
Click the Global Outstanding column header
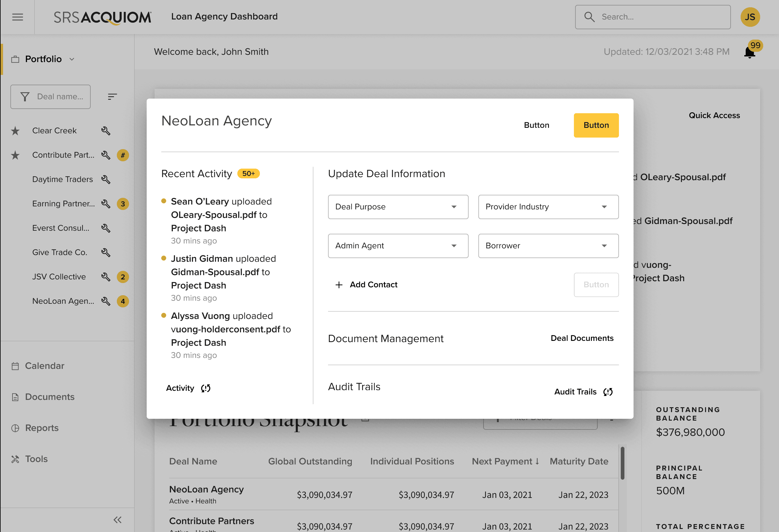coord(310,461)
